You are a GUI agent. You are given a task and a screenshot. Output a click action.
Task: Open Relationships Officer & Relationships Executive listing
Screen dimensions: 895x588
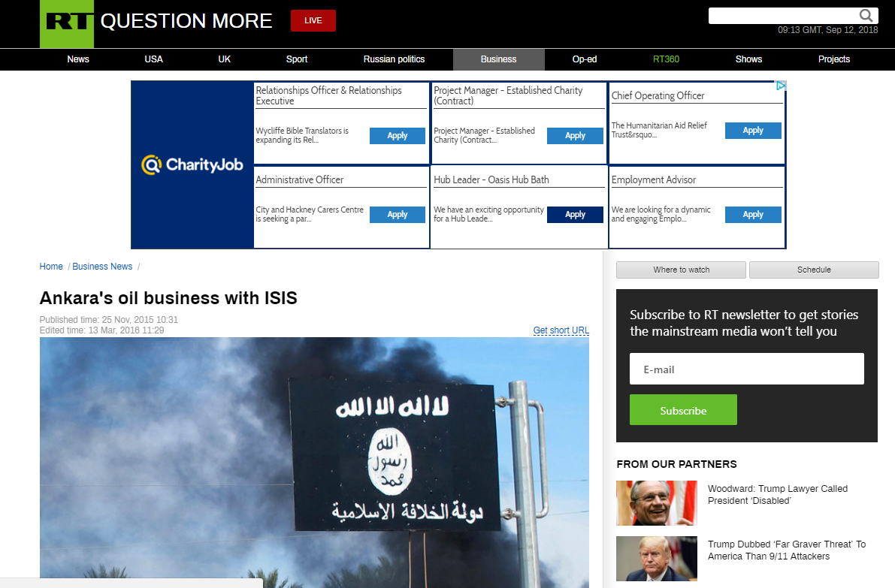click(x=329, y=95)
